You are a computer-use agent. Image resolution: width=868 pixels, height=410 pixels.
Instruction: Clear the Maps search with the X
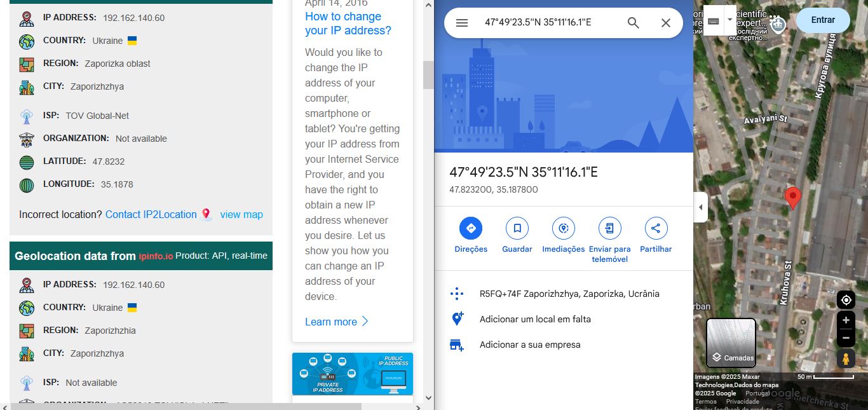pos(666,23)
